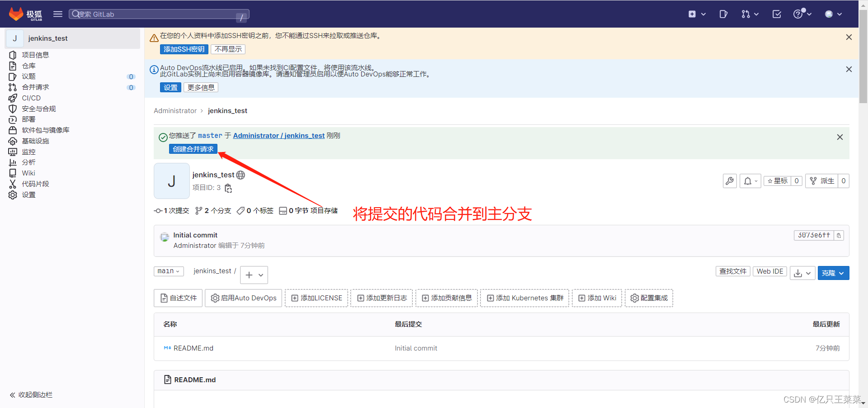Open the 0 个标签 tags link
This screenshot has height=408, width=868.
coord(255,211)
